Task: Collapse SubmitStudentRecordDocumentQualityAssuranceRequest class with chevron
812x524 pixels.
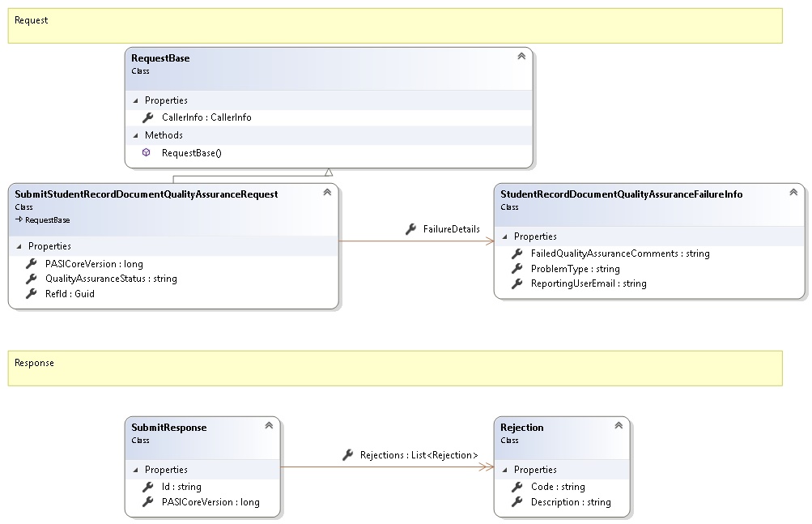Action: click(x=326, y=193)
